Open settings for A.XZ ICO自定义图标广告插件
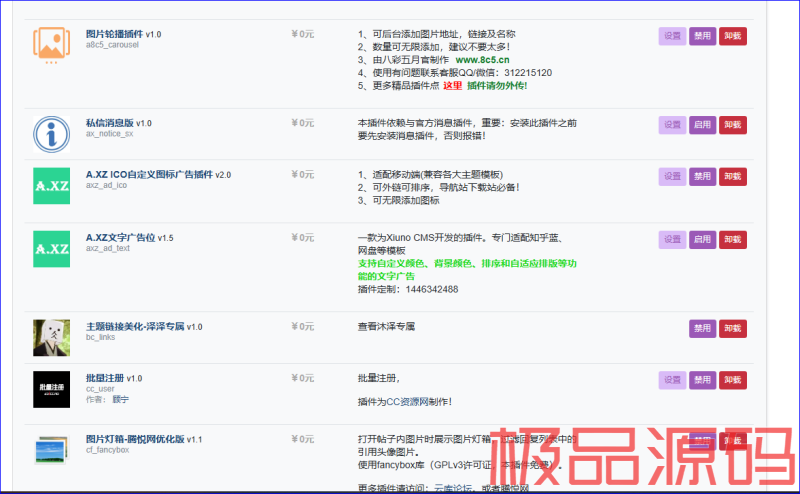The height and width of the screenshot is (494, 800). point(672,177)
